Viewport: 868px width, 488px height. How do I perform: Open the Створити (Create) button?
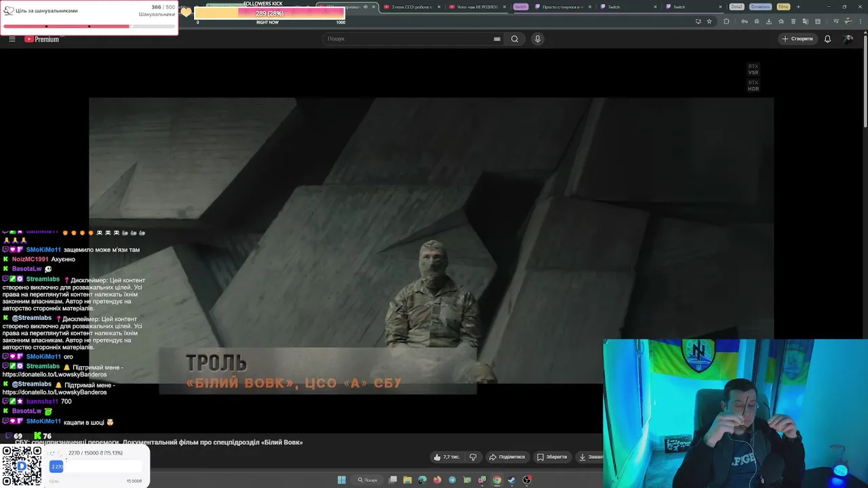tap(797, 39)
